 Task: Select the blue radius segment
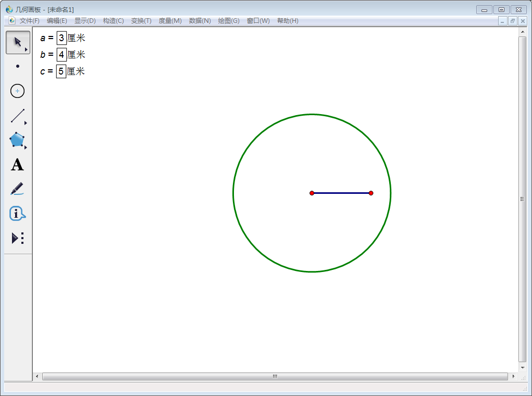tap(341, 193)
